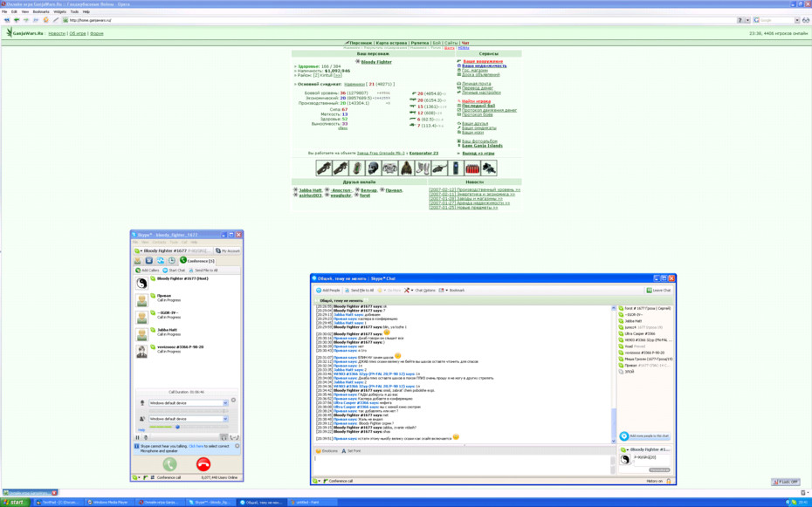The height and width of the screenshot is (507, 812).
Task: Open the 'Рулетка' game menu tab
Action: (420, 43)
